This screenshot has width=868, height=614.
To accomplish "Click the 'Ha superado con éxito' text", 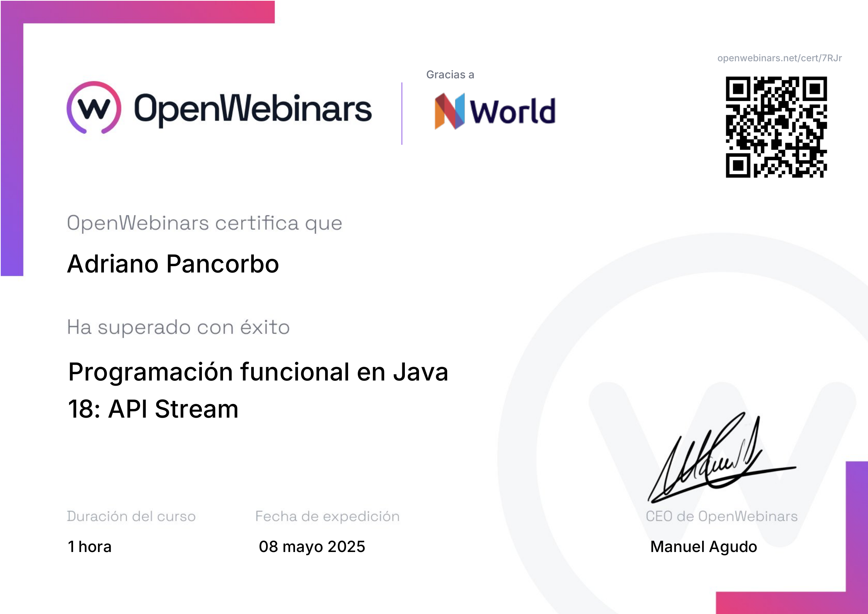I will [x=178, y=327].
